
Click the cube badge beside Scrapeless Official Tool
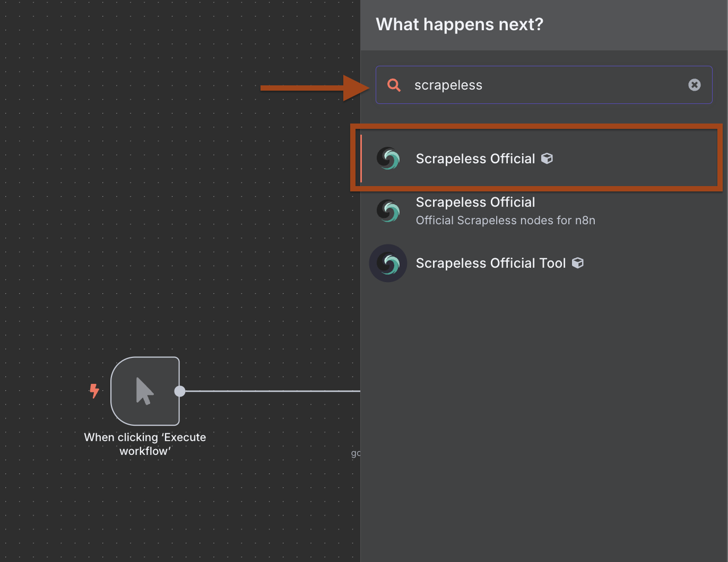coord(578,263)
